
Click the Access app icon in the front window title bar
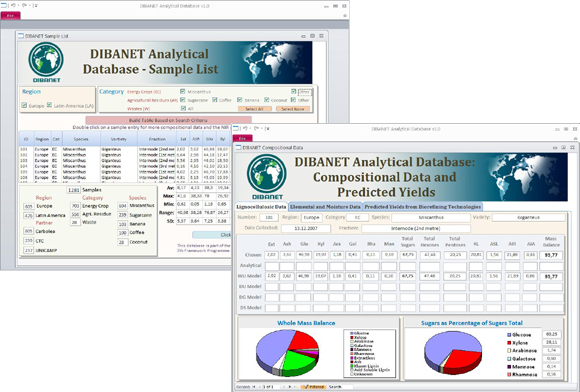click(x=236, y=128)
